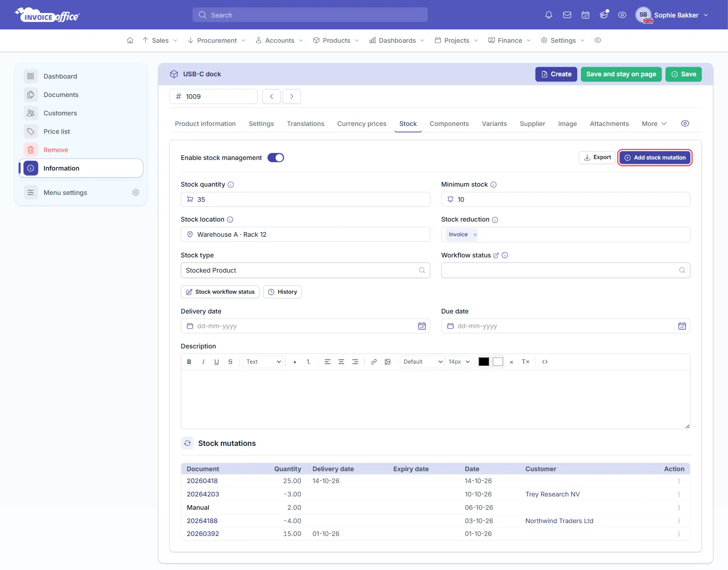This screenshot has width=728, height=570.
Task: Click Add stock mutation button
Action: (655, 158)
